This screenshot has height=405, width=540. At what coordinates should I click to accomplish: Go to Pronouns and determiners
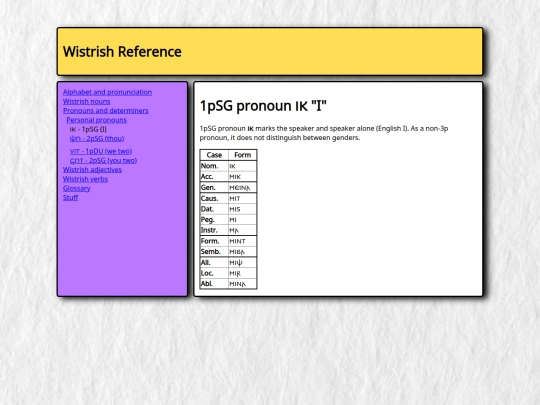106,111
